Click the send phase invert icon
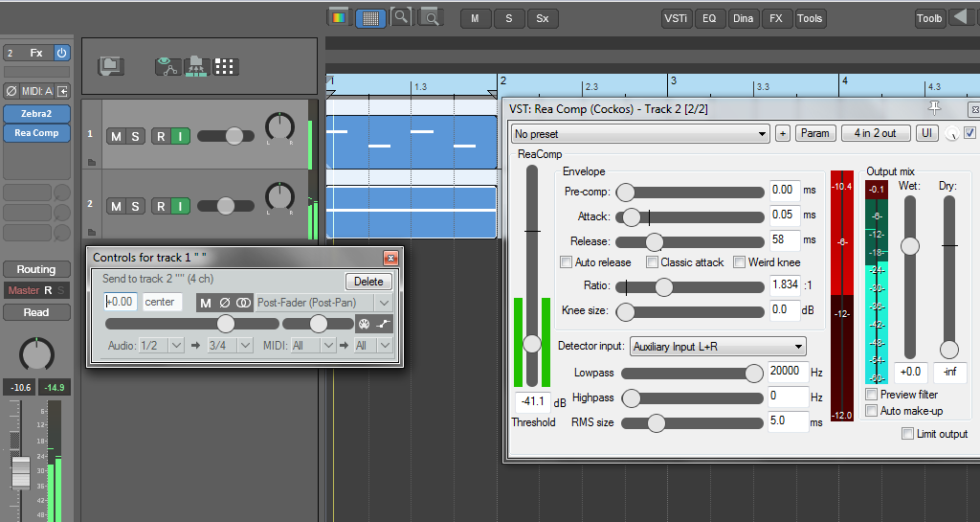This screenshot has width=980, height=522. tap(224, 303)
